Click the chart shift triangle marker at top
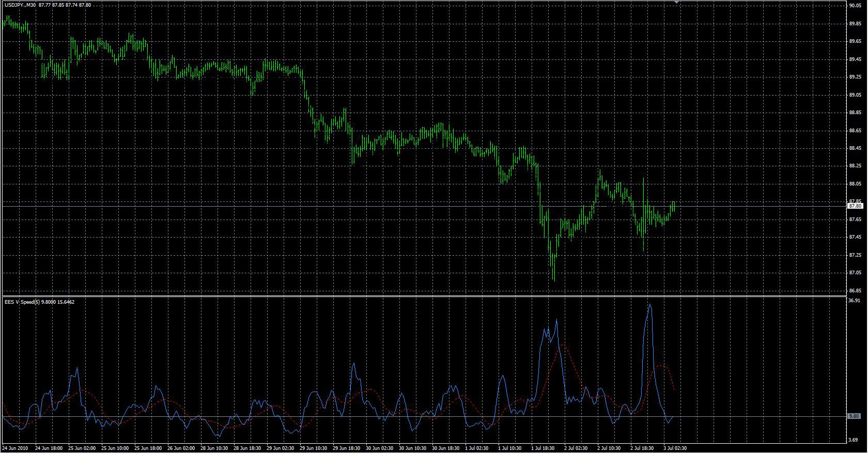The width and height of the screenshot is (868, 453). click(676, 3)
